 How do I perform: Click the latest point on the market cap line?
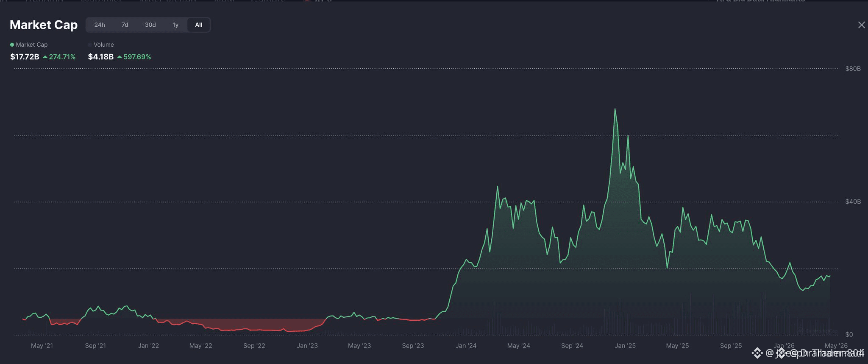(830, 276)
